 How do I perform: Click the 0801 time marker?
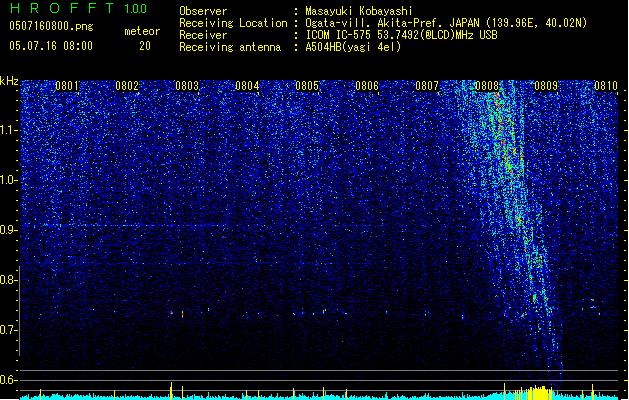(67, 86)
